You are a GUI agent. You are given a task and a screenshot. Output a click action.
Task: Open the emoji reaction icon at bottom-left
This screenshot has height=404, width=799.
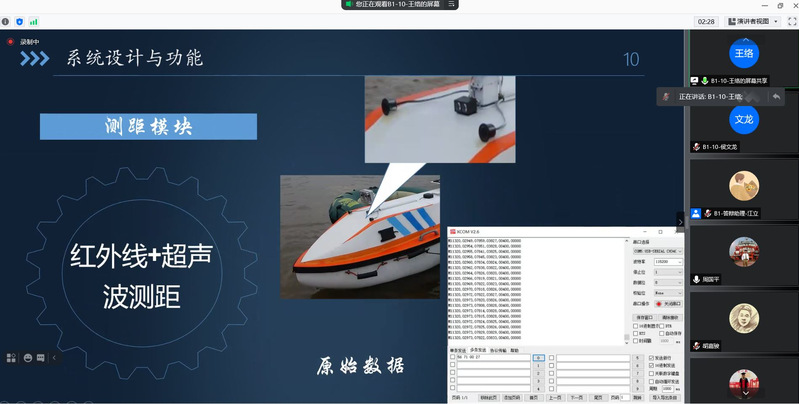coord(28,358)
